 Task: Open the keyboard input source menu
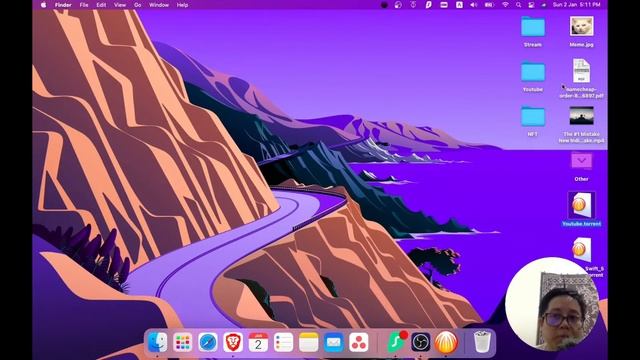click(x=459, y=5)
